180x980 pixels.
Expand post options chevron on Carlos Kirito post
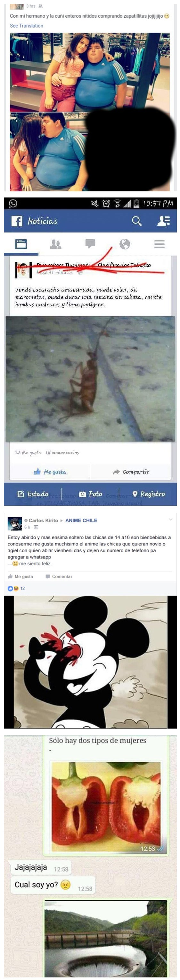(170, 519)
